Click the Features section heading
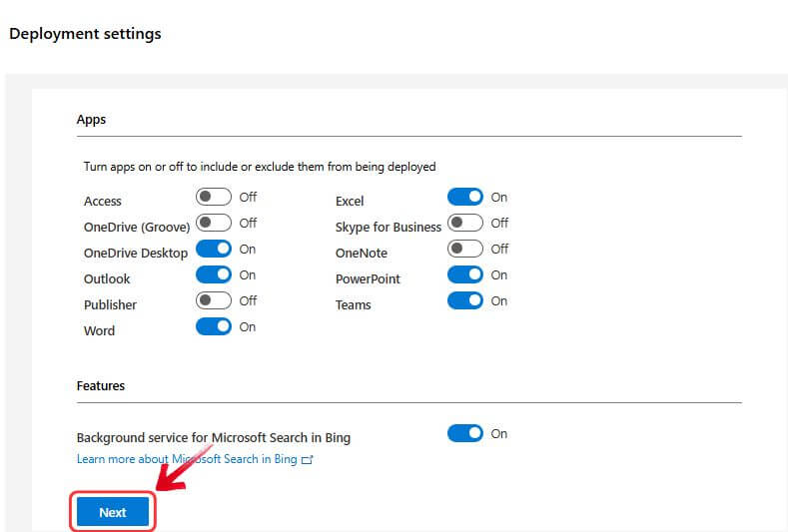The image size is (788, 532). [100, 385]
